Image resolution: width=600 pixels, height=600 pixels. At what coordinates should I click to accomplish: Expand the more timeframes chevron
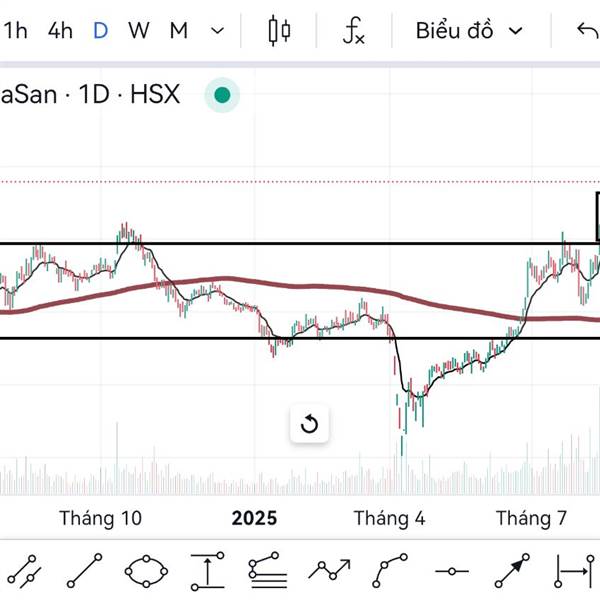tap(218, 31)
